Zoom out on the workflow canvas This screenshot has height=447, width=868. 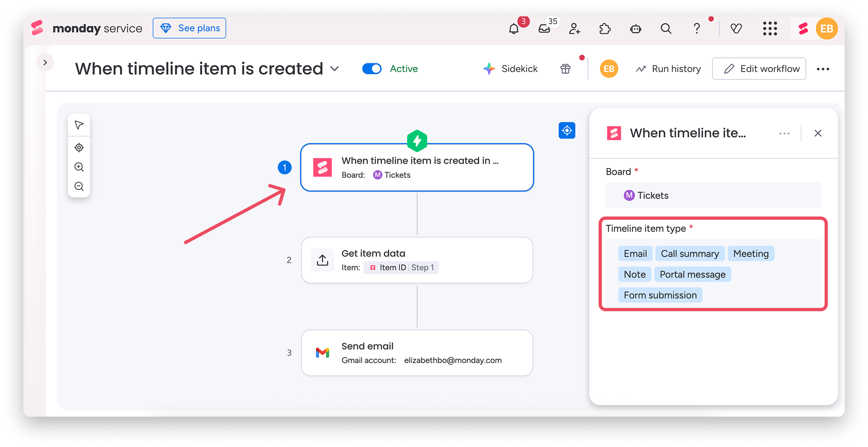point(79,187)
